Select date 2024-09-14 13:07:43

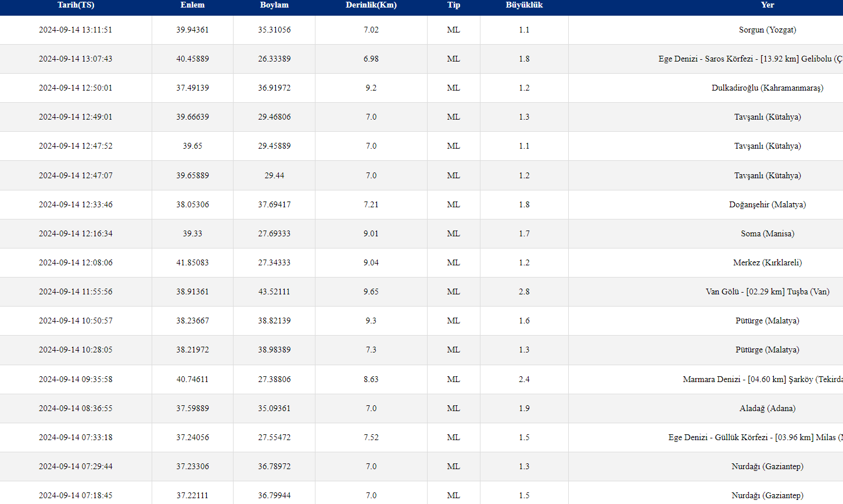click(x=76, y=59)
